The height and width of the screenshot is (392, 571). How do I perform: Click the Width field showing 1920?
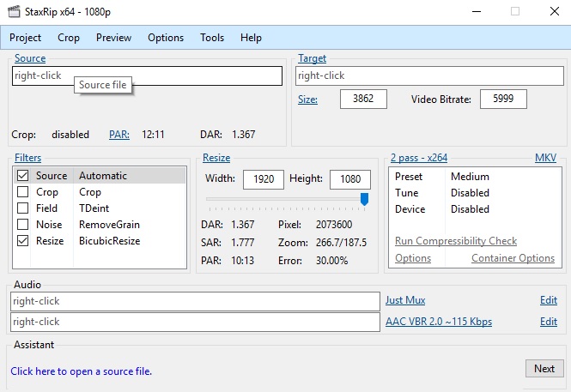click(x=264, y=179)
